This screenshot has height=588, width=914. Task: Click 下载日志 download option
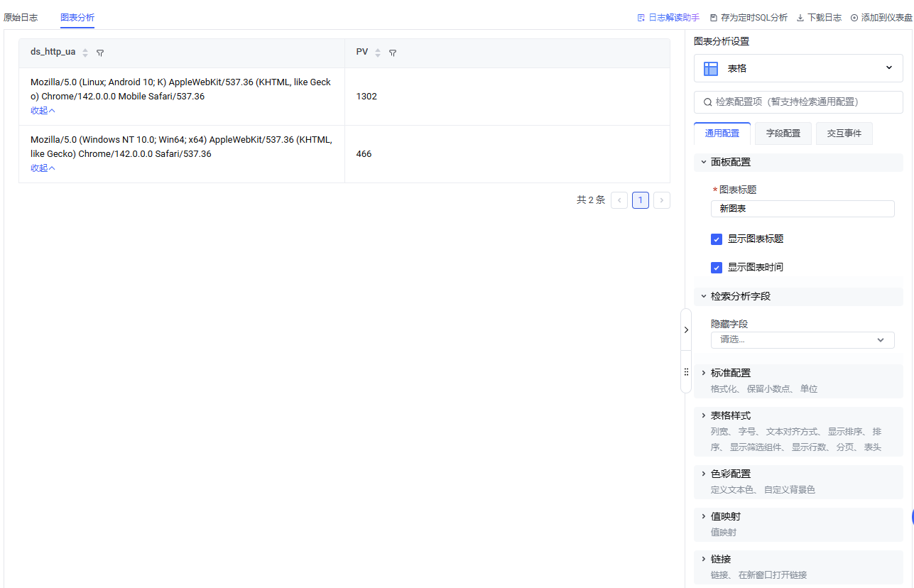point(819,18)
